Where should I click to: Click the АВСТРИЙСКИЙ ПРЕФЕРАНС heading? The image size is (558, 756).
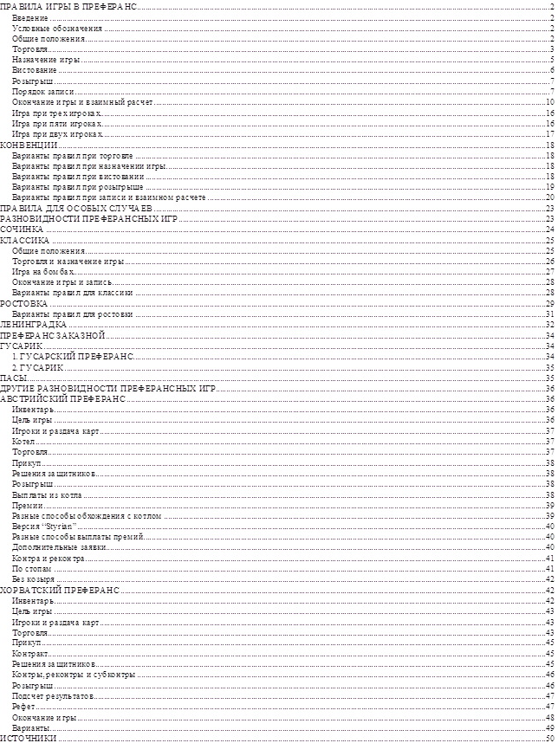tap(62, 398)
